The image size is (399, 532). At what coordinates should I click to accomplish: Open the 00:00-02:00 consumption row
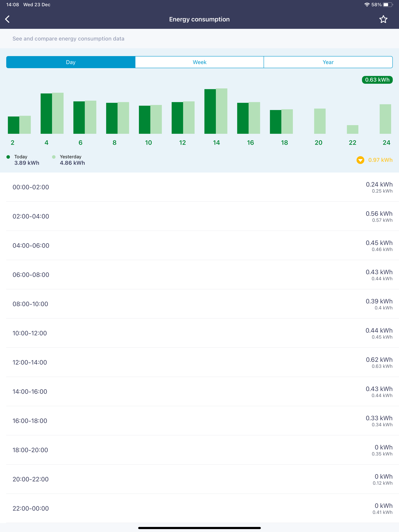(x=199, y=187)
